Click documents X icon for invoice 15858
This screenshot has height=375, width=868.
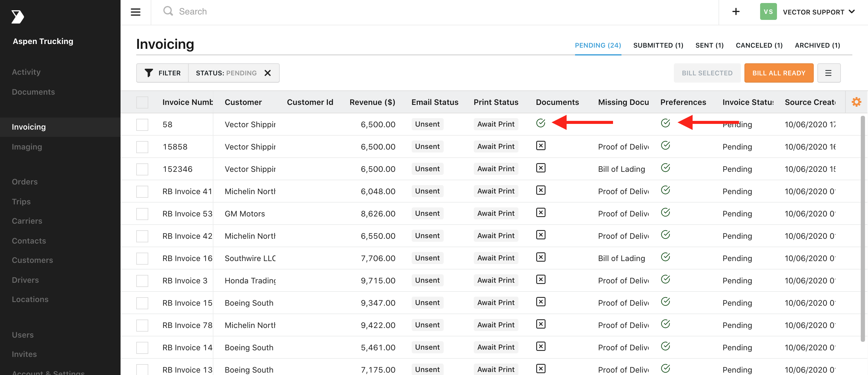coord(540,146)
